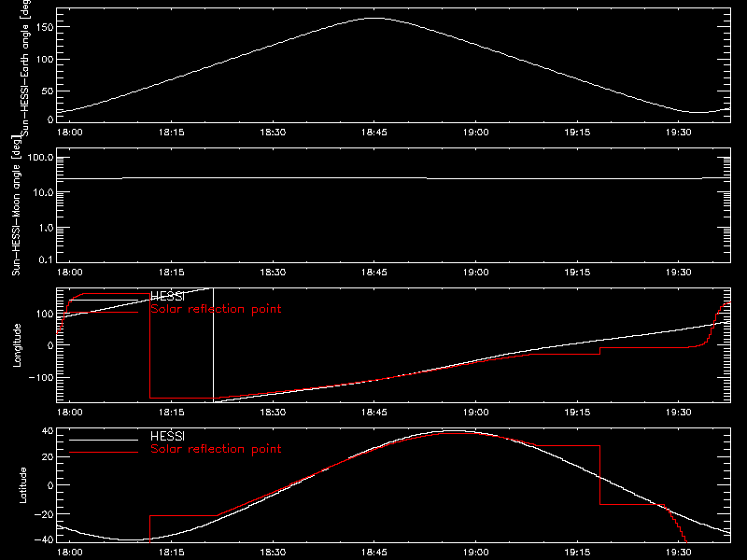Click the 19:30 time label under Latitude plot
747x560 pixels.
tap(679, 553)
